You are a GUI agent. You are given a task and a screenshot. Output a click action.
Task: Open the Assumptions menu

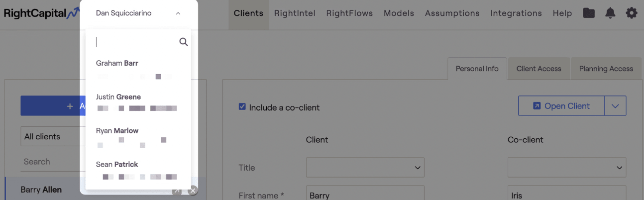coord(452,13)
